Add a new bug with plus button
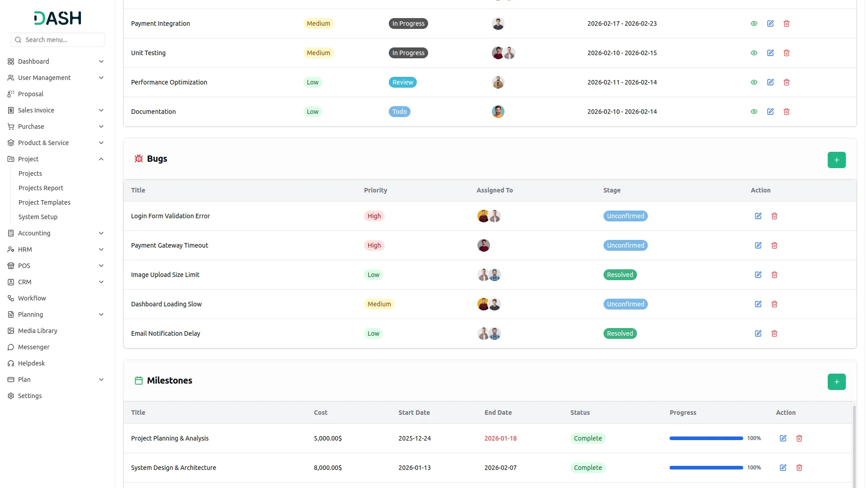868x488 pixels. (x=836, y=160)
